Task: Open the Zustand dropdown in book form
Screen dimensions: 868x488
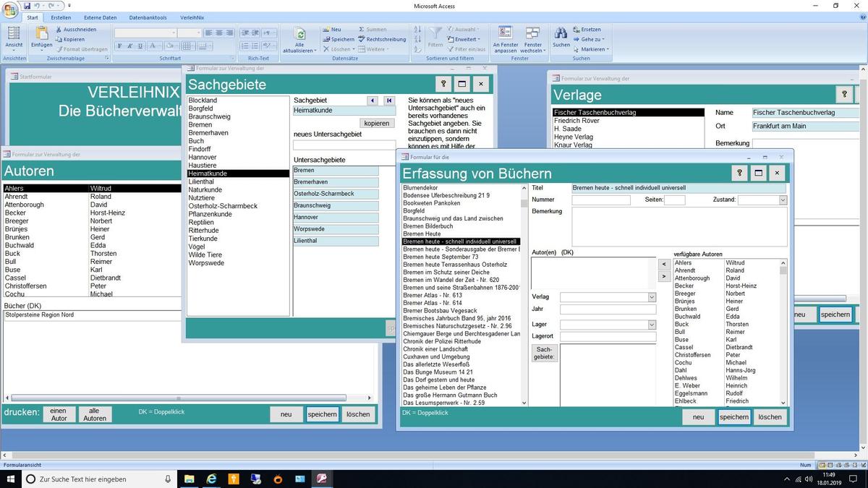Action: 783,200
